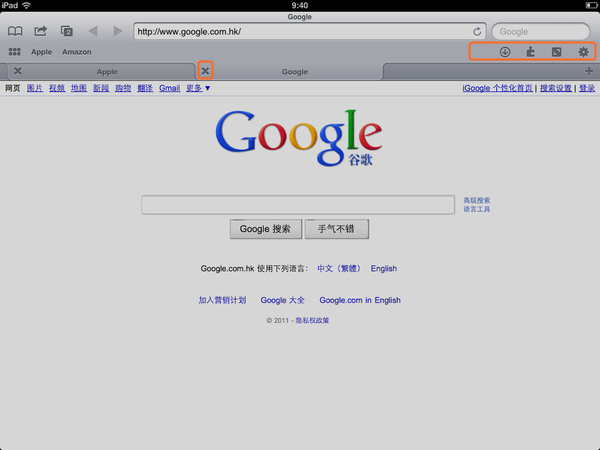600x450 pixels.
Task: Open the 地图 link
Action: 79,88
